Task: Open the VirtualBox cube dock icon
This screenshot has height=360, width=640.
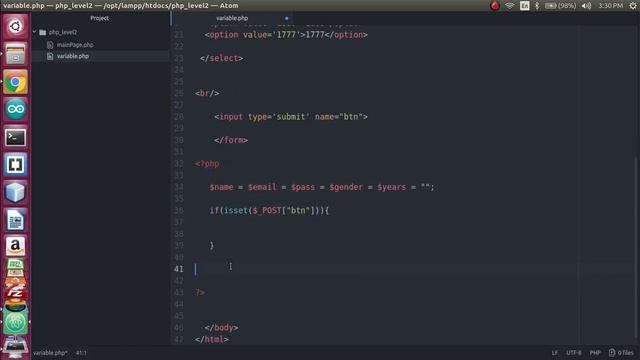Action: 16,192
